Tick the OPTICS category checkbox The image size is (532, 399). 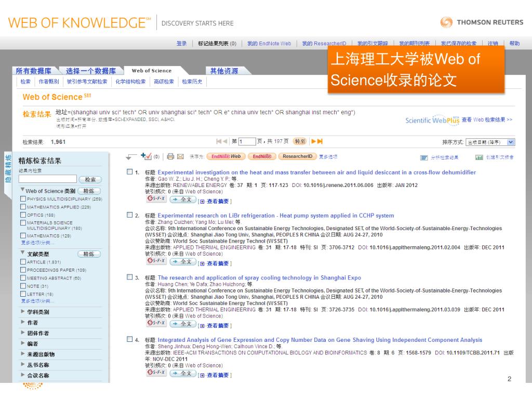tap(23, 215)
